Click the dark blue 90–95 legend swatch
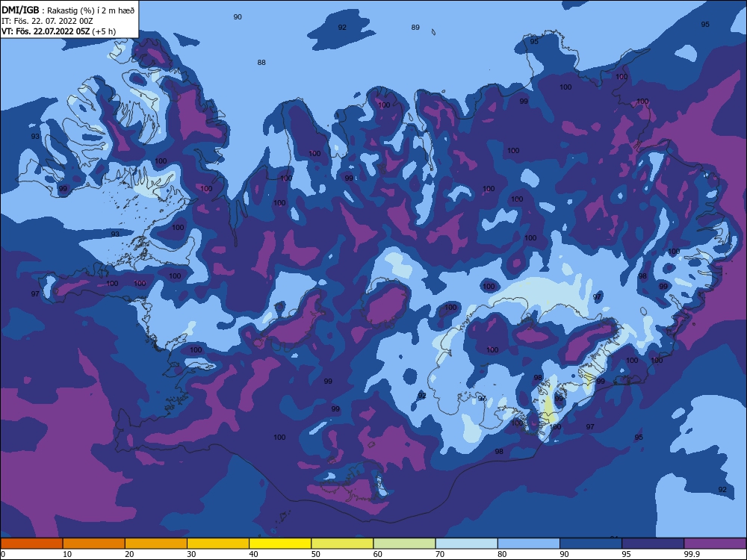 (591, 544)
